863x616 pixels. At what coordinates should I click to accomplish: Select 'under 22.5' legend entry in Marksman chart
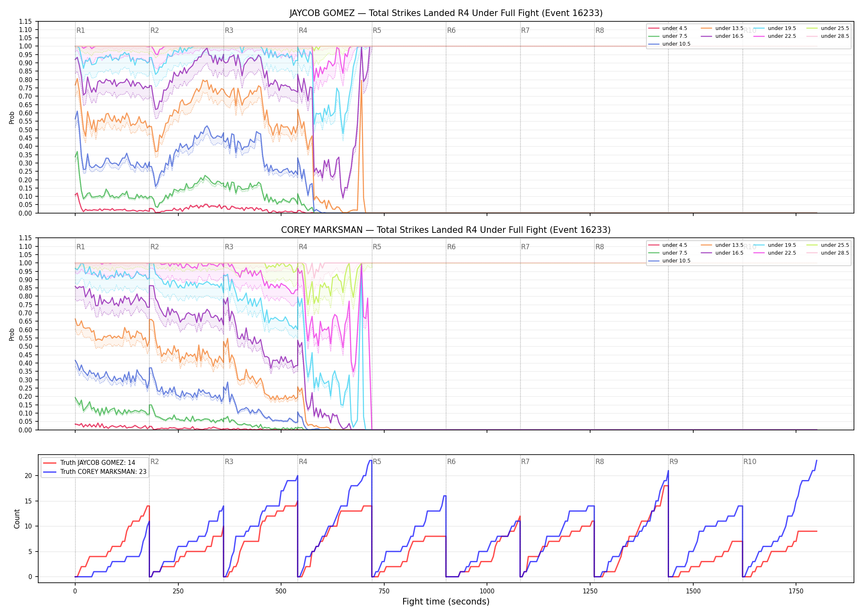775,253
